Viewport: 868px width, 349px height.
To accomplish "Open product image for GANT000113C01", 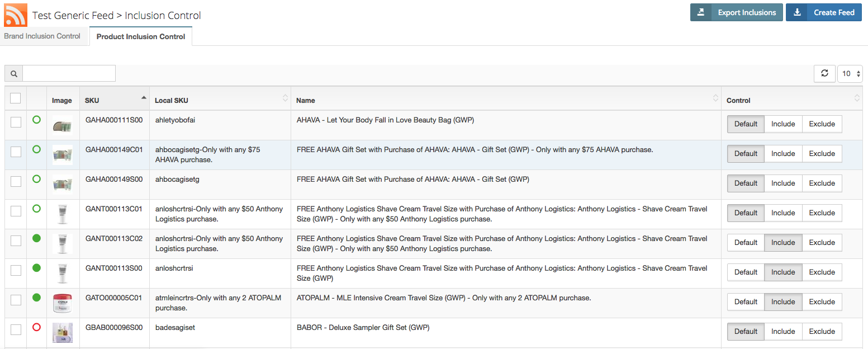I will tap(63, 214).
